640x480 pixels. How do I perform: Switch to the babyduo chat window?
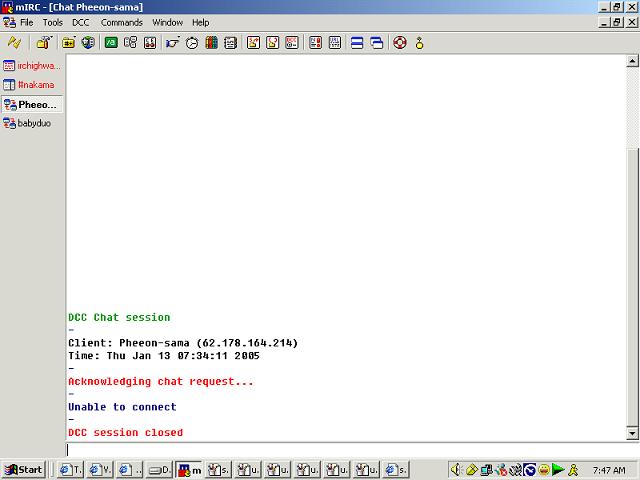[32, 123]
